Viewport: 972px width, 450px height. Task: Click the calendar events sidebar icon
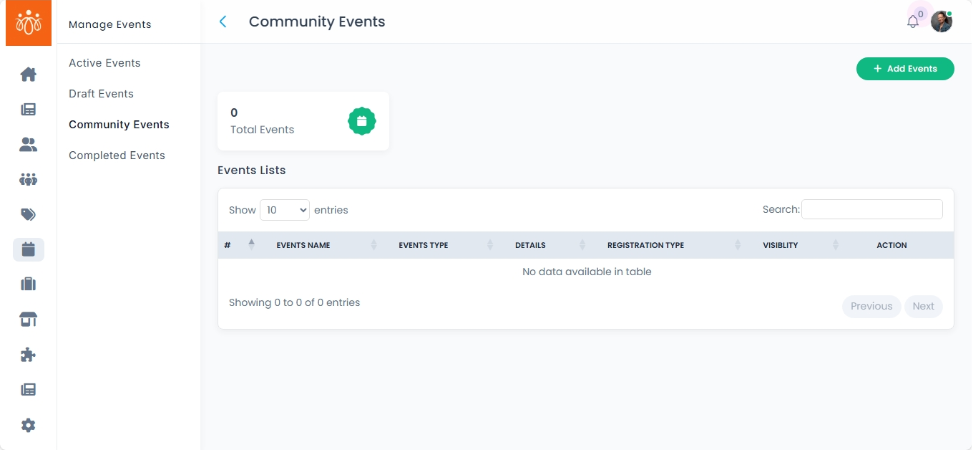[x=28, y=250]
